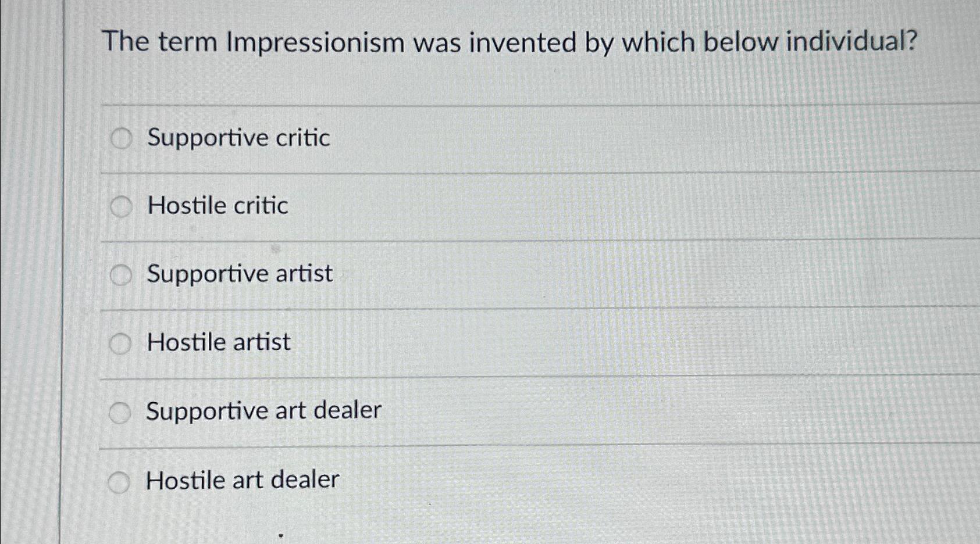This screenshot has height=544, width=980.
Task: Click the Supportive art dealer answer text
Action: [x=264, y=410]
